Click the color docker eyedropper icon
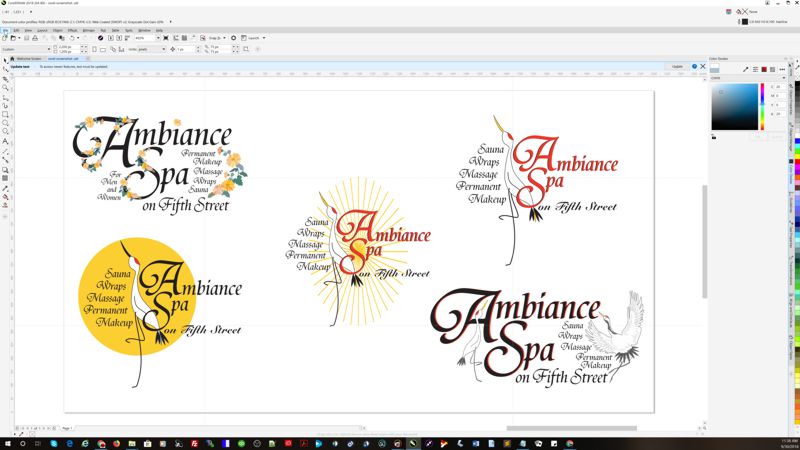The image size is (800, 450). pos(745,69)
